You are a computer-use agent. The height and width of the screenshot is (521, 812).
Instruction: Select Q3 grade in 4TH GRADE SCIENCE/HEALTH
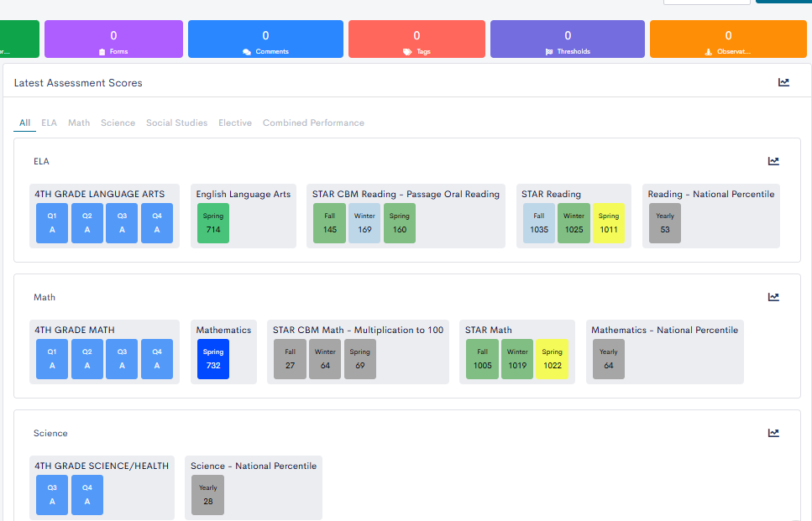pyautogui.click(x=52, y=495)
